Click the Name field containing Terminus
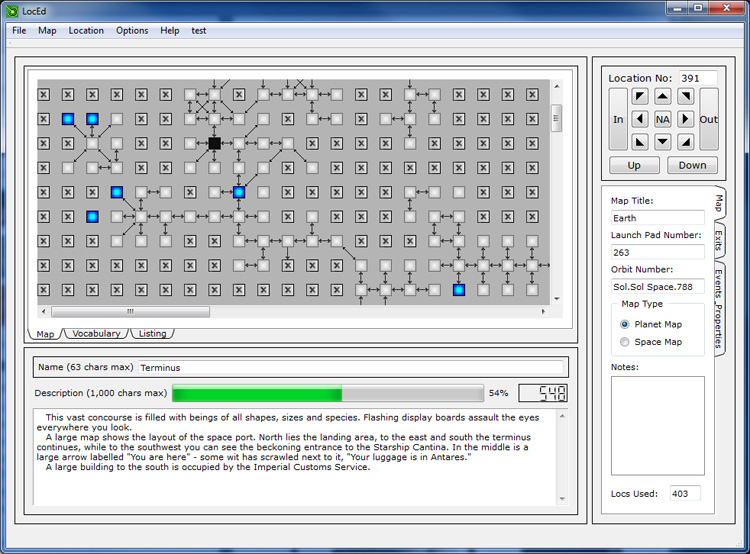Image resolution: width=750 pixels, height=554 pixels. 351,367
